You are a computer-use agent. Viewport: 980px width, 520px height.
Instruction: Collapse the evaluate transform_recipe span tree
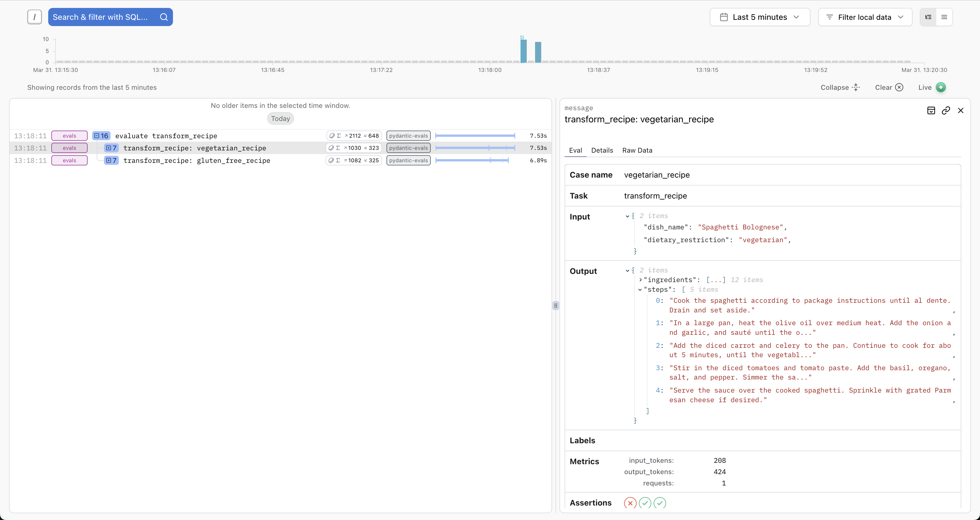97,136
